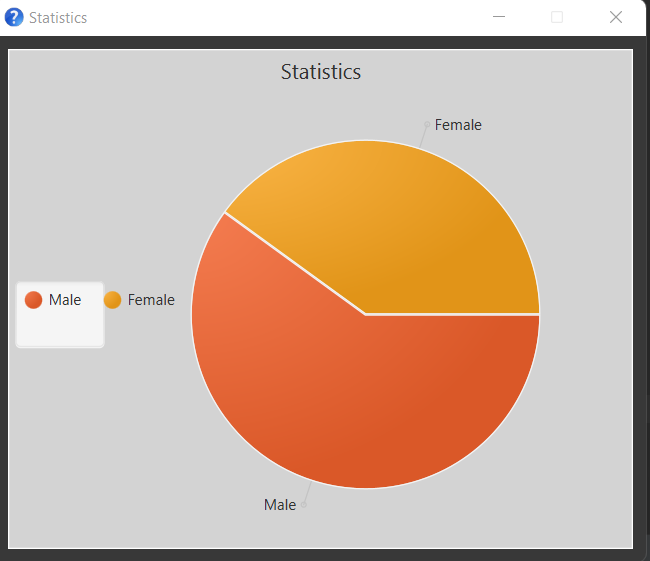Click the yellow Female legend circle
This screenshot has width=650, height=561.
tap(112, 300)
